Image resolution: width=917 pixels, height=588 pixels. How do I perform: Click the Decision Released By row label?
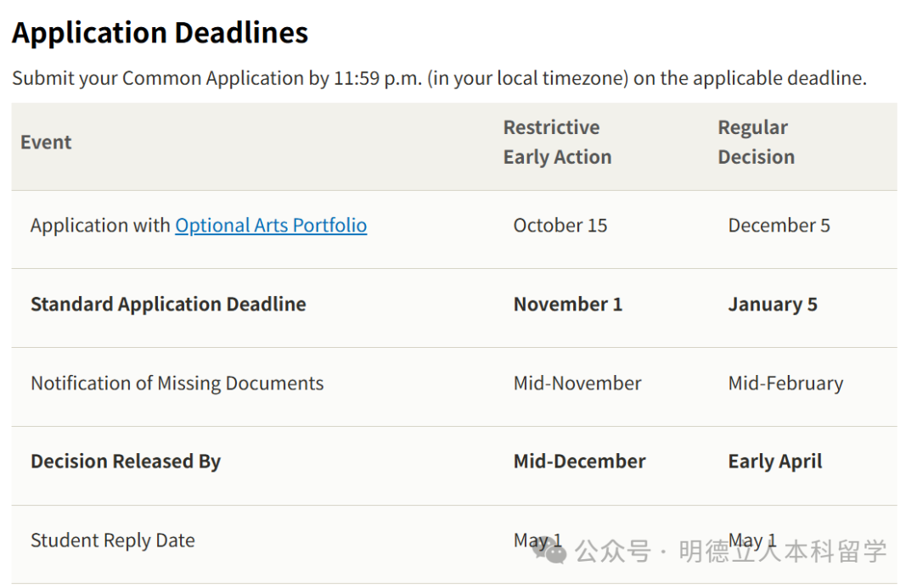click(126, 462)
